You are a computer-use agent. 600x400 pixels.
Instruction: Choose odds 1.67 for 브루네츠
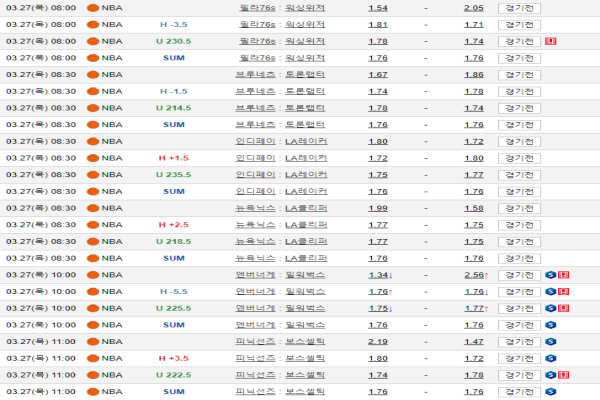(378, 74)
